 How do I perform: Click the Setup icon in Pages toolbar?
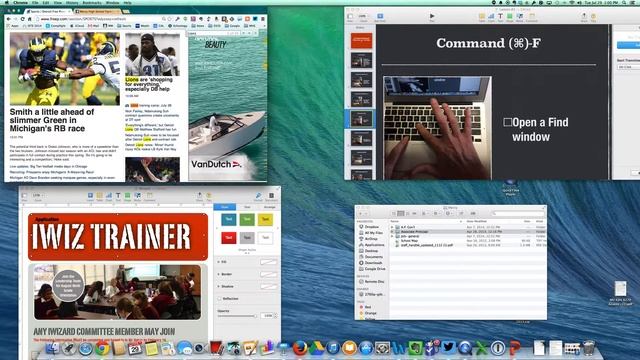point(271,196)
